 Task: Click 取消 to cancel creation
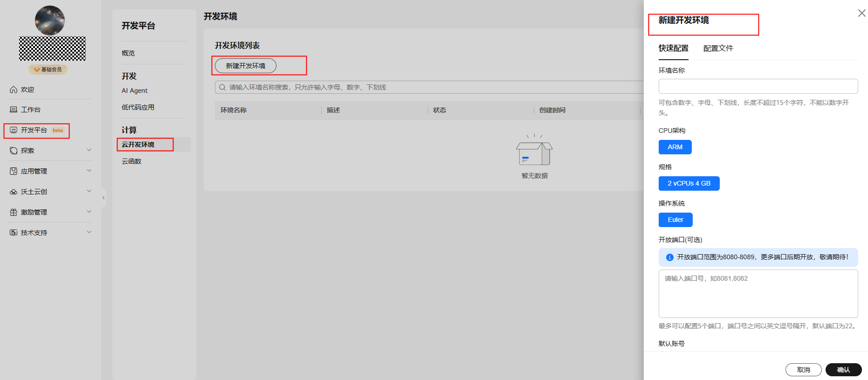804,370
